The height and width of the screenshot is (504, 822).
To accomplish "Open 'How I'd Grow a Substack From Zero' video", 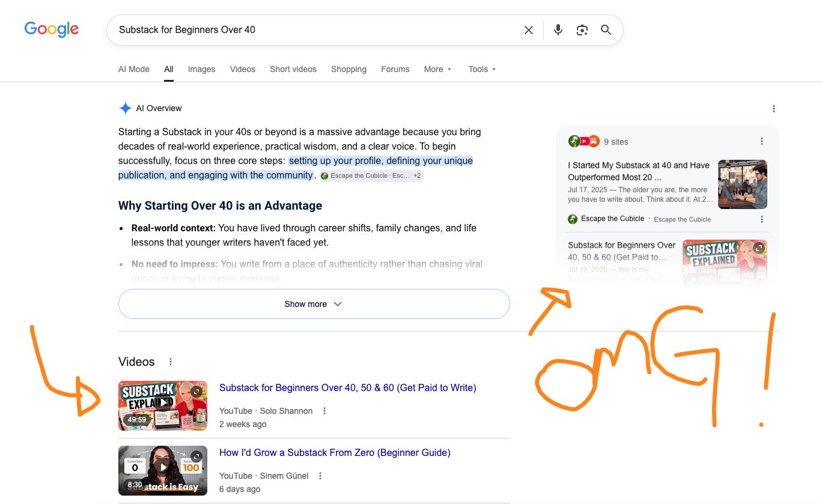I will pos(335,452).
